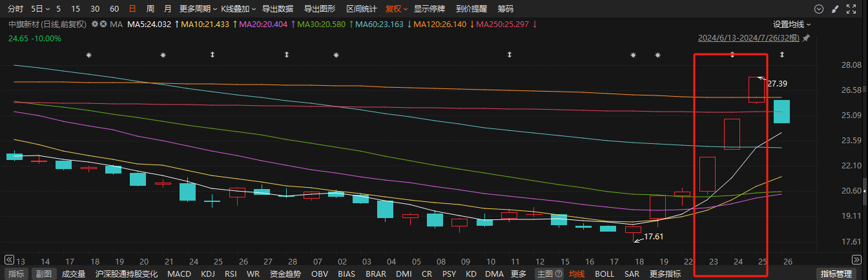Select the 日 daily period
The height and width of the screenshot is (280, 868).
pyautogui.click(x=132, y=9)
